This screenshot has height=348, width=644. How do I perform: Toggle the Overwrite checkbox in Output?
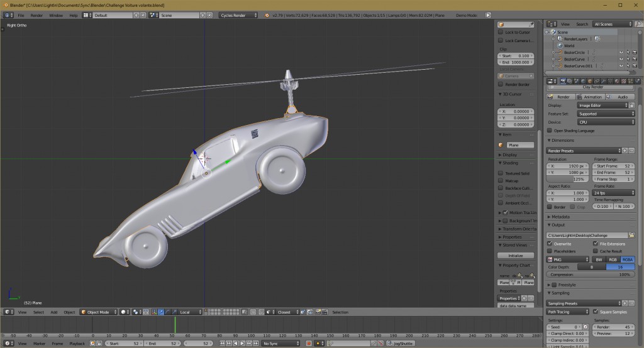pos(550,243)
